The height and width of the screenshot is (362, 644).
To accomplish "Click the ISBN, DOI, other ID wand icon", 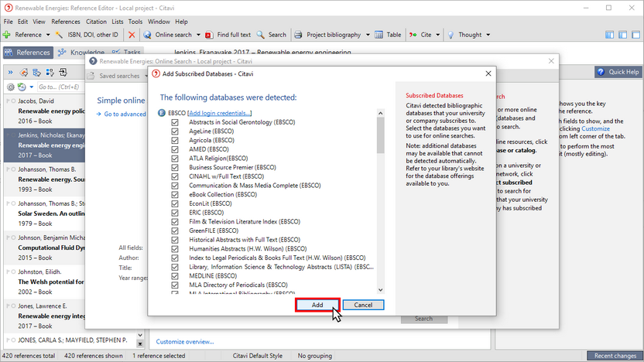I will tap(59, 35).
